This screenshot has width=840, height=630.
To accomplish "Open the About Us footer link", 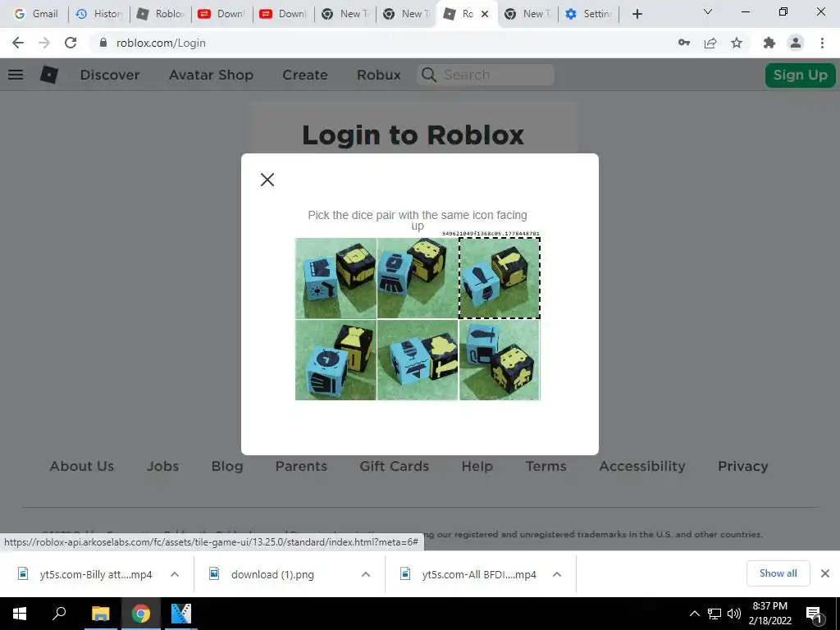I will pyautogui.click(x=82, y=466).
